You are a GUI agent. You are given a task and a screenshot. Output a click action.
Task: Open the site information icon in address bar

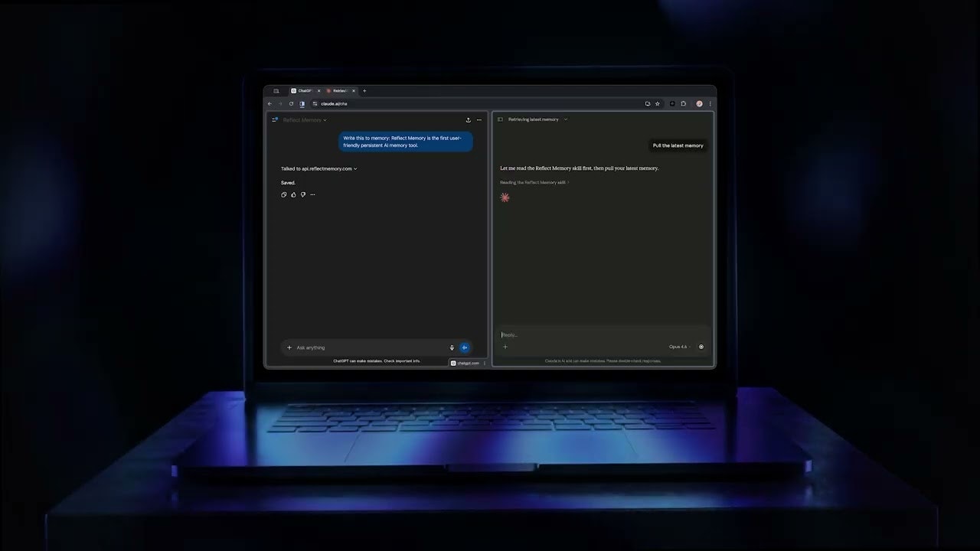(315, 103)
